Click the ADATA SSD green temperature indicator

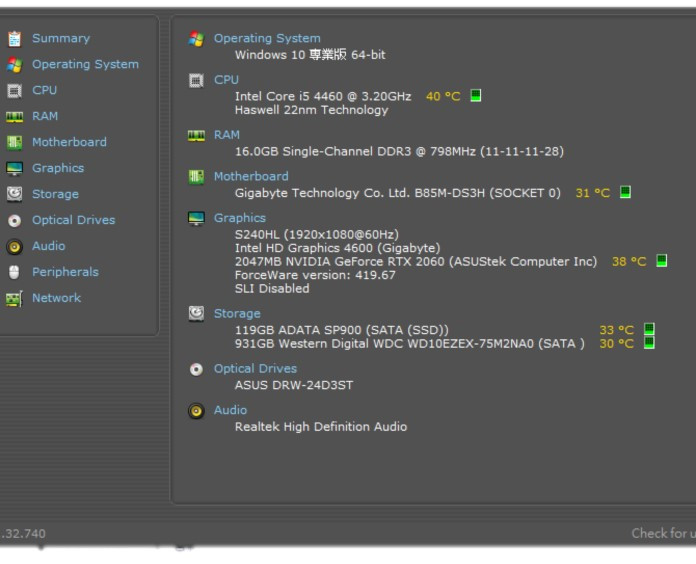click(649, 329)
